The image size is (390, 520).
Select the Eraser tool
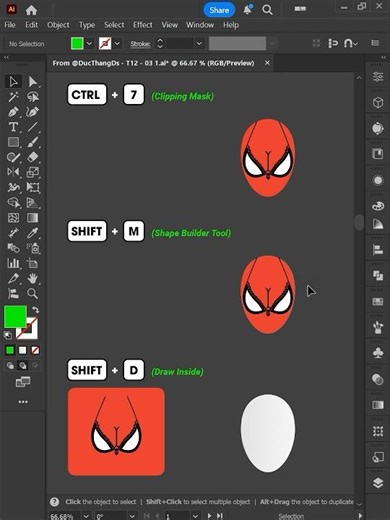pyautogui.click(x=33, y=157)
